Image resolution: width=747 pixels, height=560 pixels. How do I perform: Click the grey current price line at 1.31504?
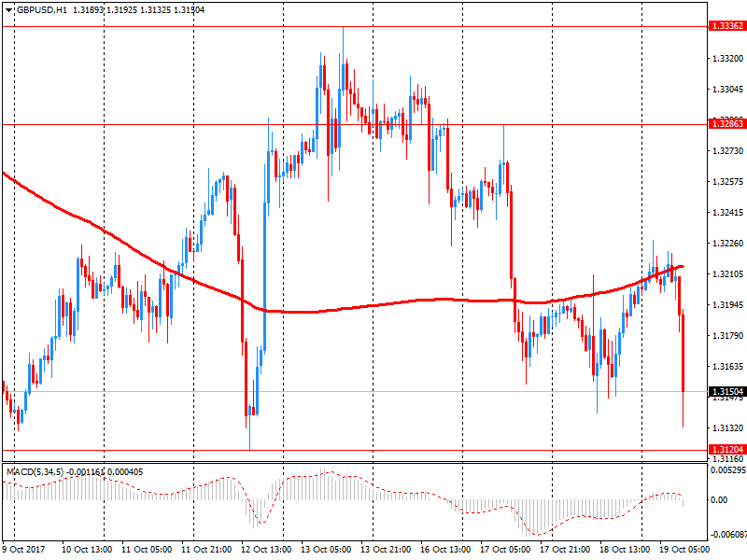(x=355, y=391)
